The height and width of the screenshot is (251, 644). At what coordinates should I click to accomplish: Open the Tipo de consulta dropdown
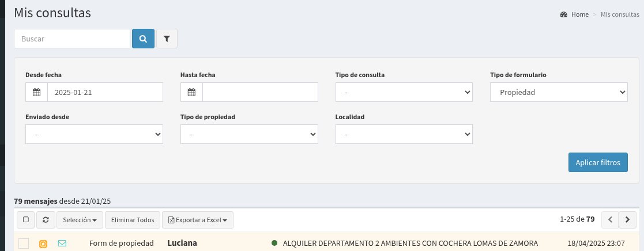pos(404,92)
